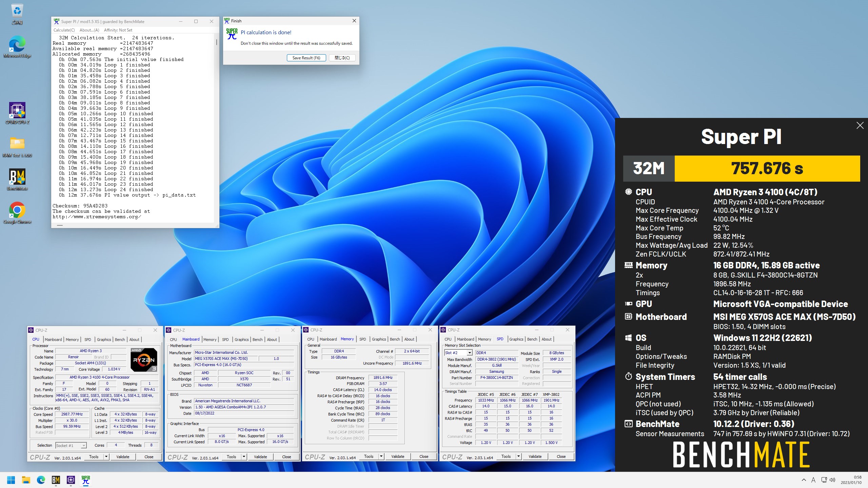Click System Timers stopwatch icon

click(628, 377)
